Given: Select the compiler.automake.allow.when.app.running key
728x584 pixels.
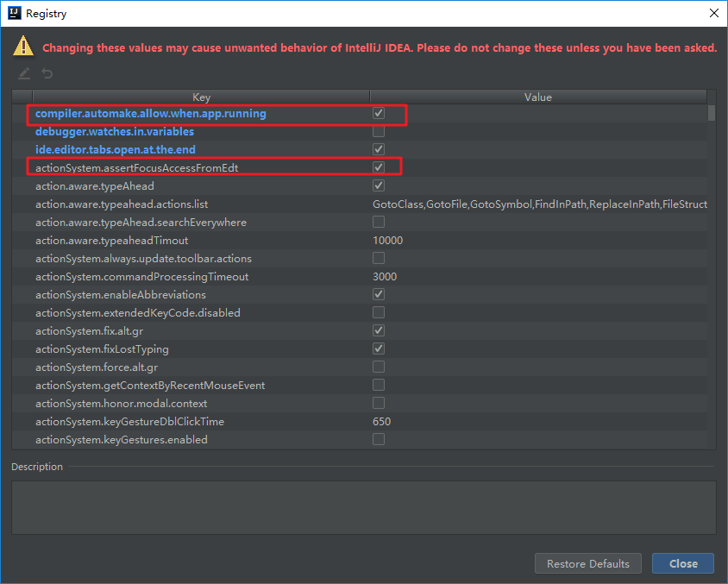Looking at the screenshot, I should pyautogui.click(x=150, y=114).
